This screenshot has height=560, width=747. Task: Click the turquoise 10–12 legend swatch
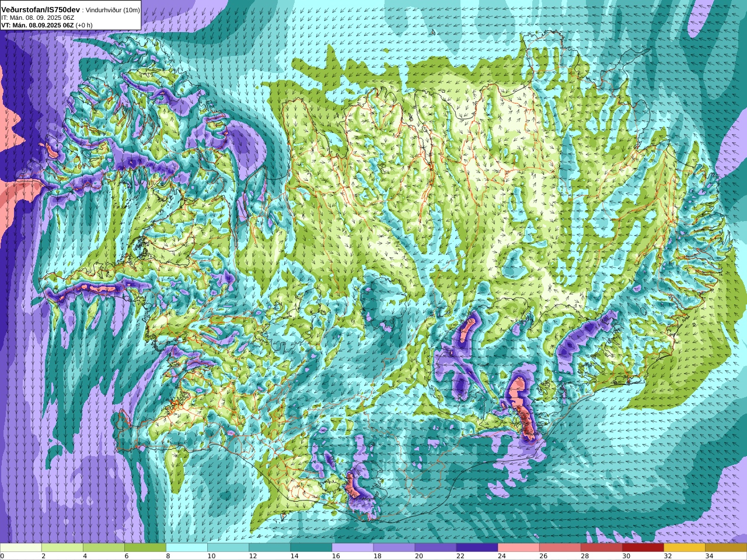point(228,548)
